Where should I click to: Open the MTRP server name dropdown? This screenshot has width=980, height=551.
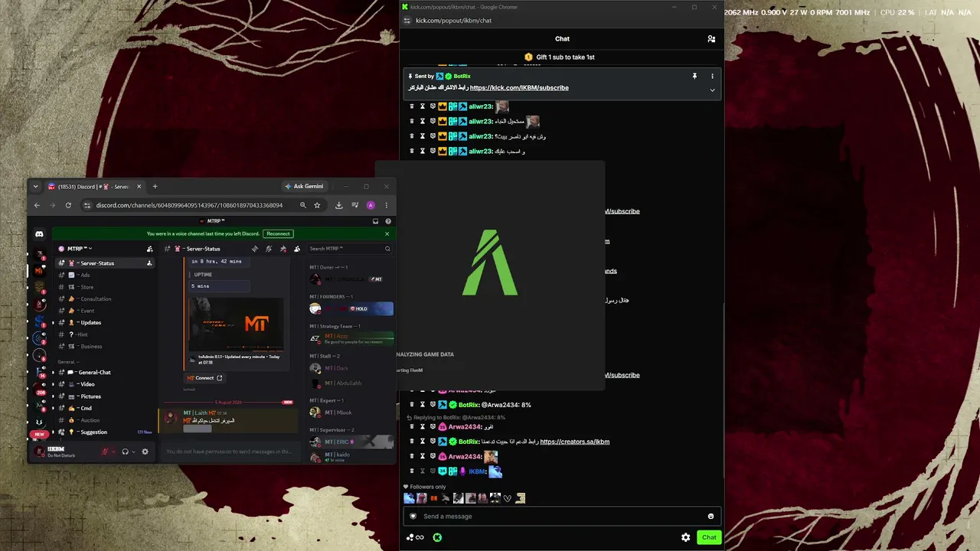[80, 249]
